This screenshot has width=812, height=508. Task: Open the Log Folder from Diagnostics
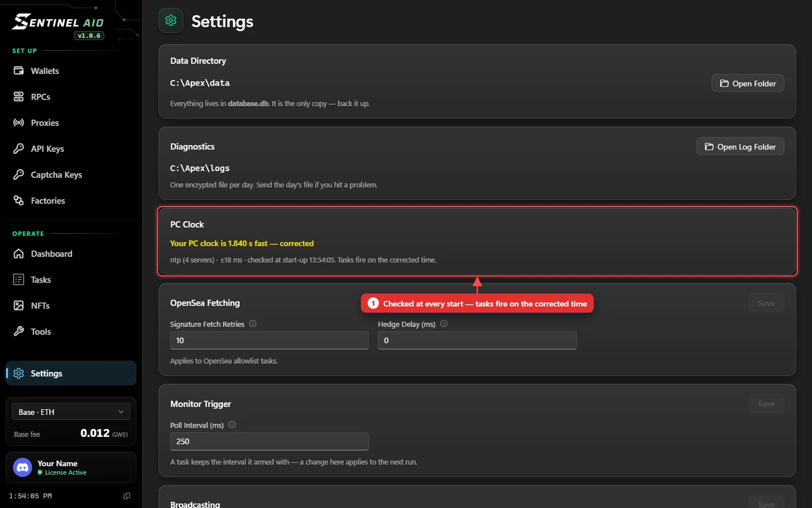740,147
